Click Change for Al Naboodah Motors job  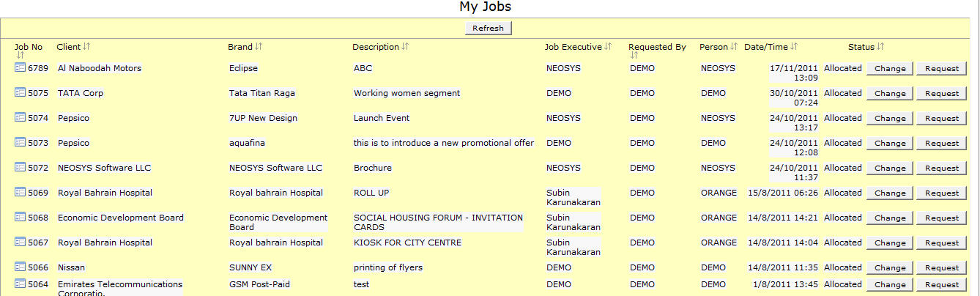pyautogui.click(x=890, y=68)
